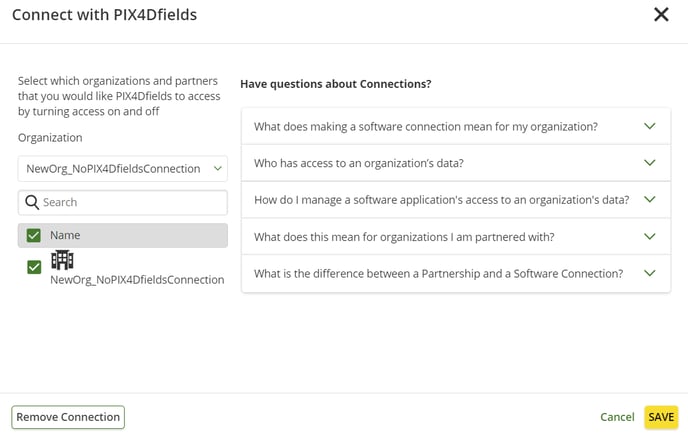Screen dimensions: 688x438
Task: Click the Remove Connection button
Action: point(68,417)
